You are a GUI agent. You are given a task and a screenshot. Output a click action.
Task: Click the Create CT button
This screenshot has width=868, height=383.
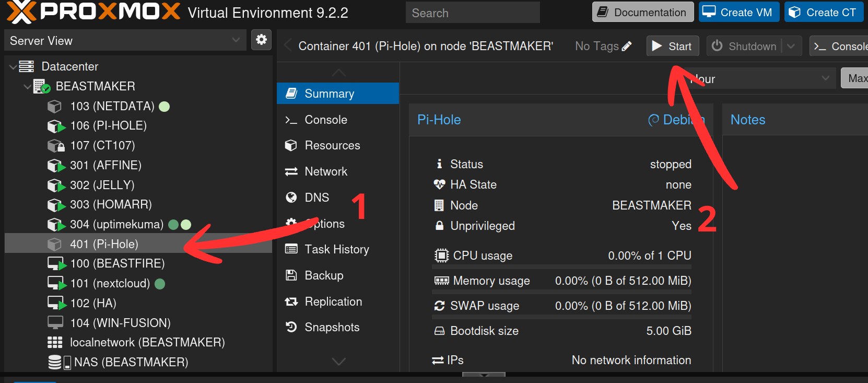(x=824, y=12)
